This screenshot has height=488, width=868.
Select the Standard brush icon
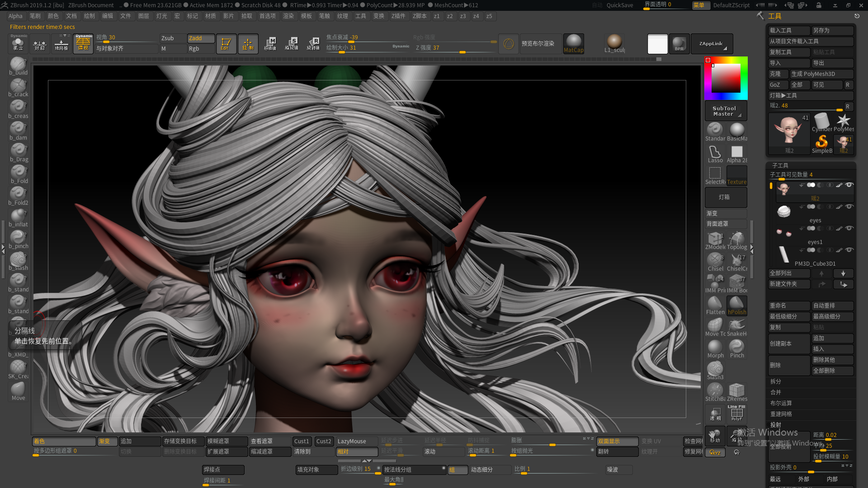tap(715, 132)
